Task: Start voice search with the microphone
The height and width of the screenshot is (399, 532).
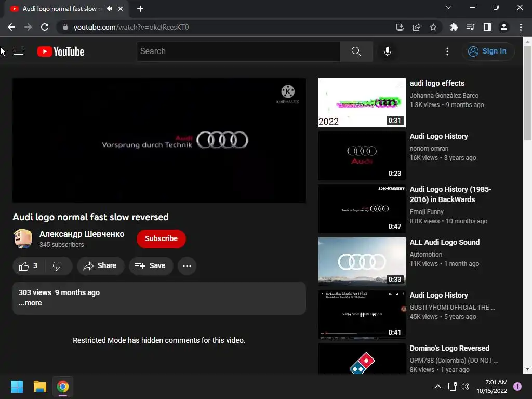Action: click(387, 51)
